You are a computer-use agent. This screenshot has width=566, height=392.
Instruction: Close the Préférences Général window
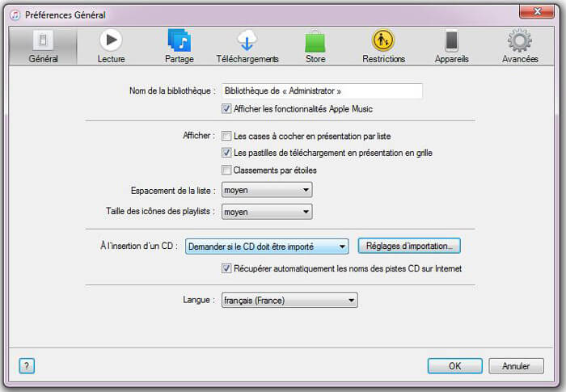click(x=537, y=11)
